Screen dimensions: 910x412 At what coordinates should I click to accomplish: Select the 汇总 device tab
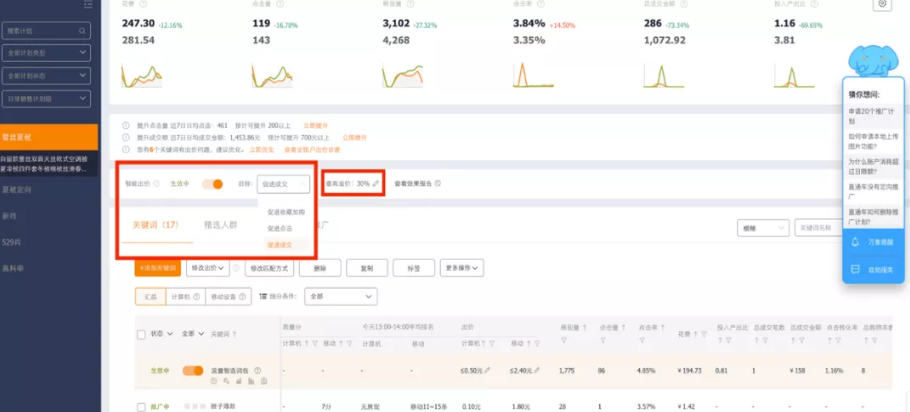(x=150, y=297)
